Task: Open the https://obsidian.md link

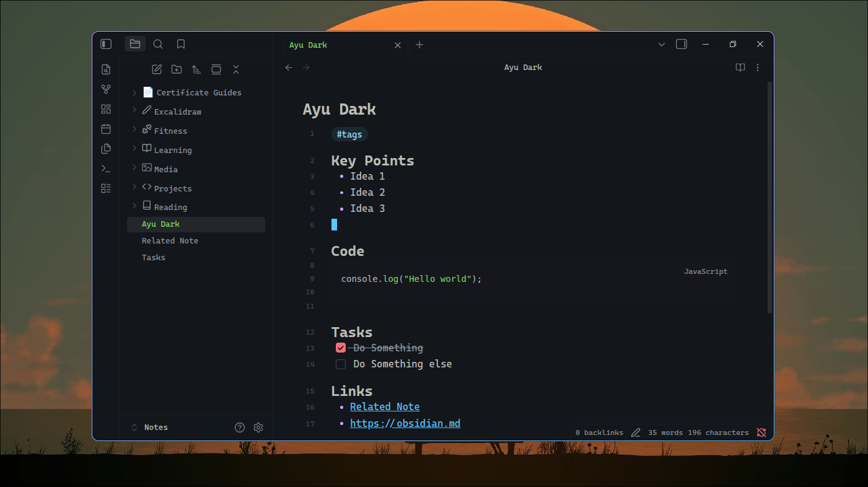Action: point(405,424)
